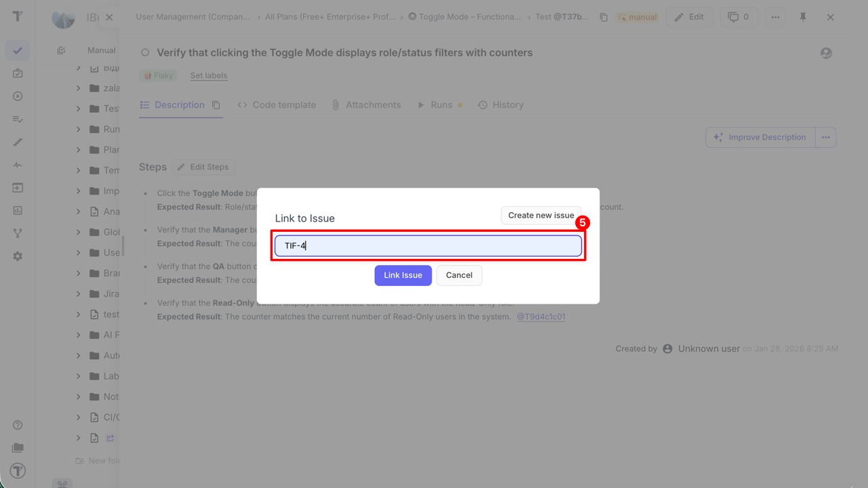Click the Link Issue button

(x=403, y=275)
